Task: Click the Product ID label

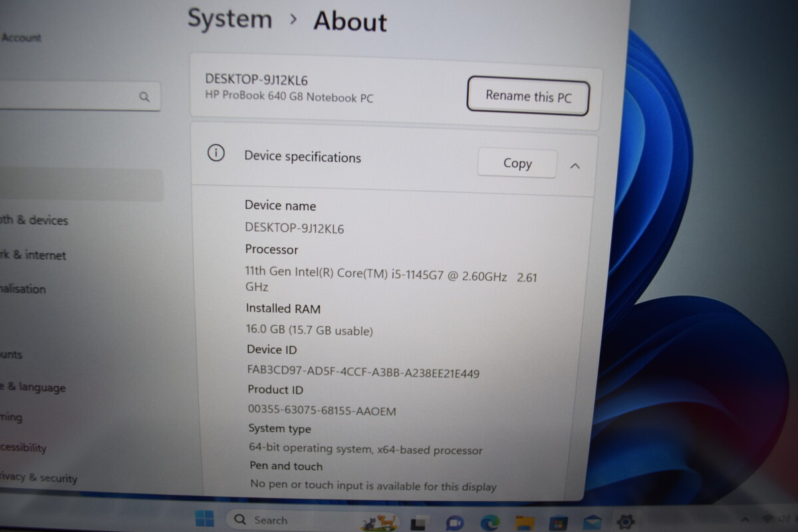Action: click(275, 390)
